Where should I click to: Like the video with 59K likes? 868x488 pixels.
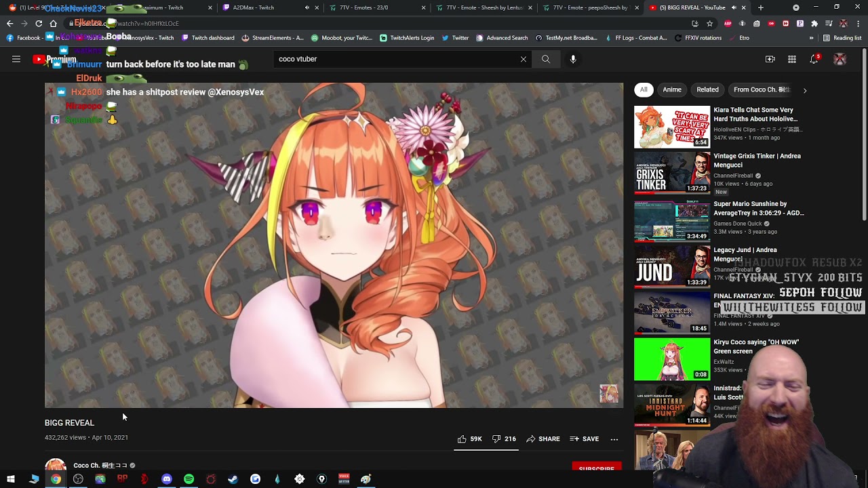point(469,439)
